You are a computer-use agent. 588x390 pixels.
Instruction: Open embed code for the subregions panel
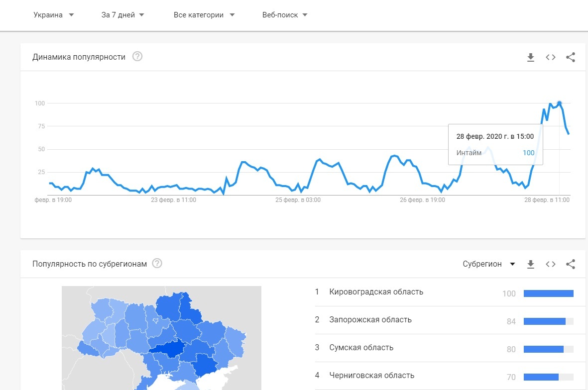[x=550, y=264]
